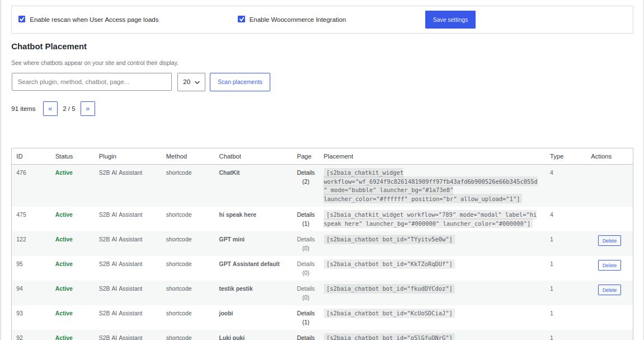Go to next page with » button

click(x=88, y=109)
